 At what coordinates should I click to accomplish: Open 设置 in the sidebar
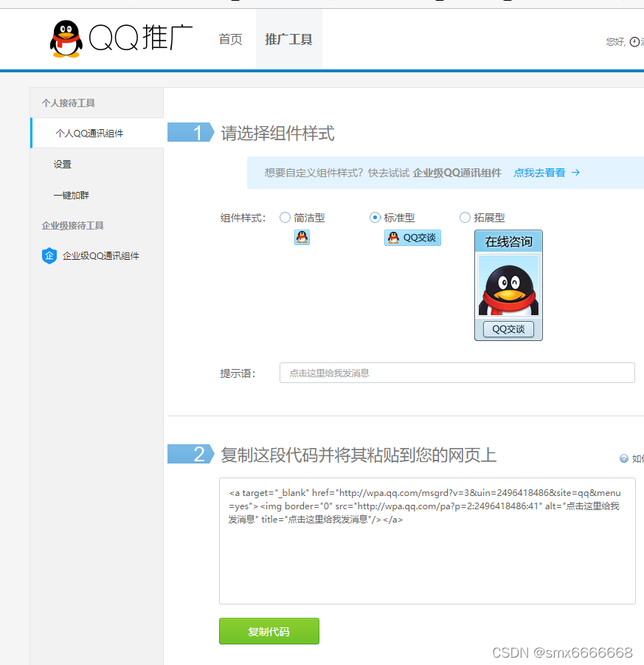62,164
